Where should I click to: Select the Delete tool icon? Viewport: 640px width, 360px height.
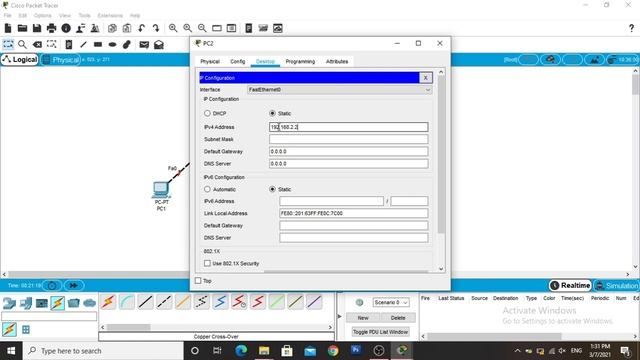click(x=37, y=44)
